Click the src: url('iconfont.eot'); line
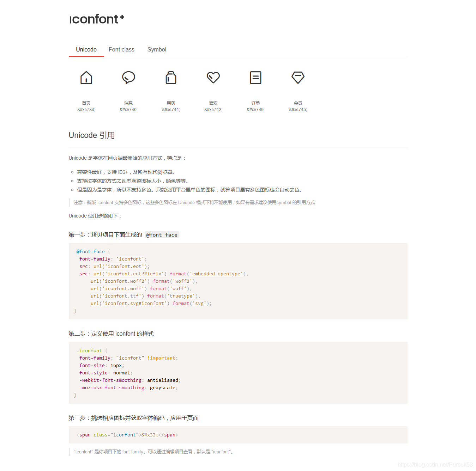The width and height of the screenshot is (476, 471). (114, 266)
